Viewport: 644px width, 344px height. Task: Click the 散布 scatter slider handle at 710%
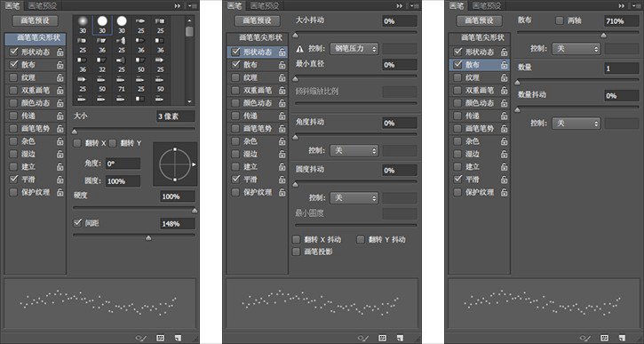[603, 35]
